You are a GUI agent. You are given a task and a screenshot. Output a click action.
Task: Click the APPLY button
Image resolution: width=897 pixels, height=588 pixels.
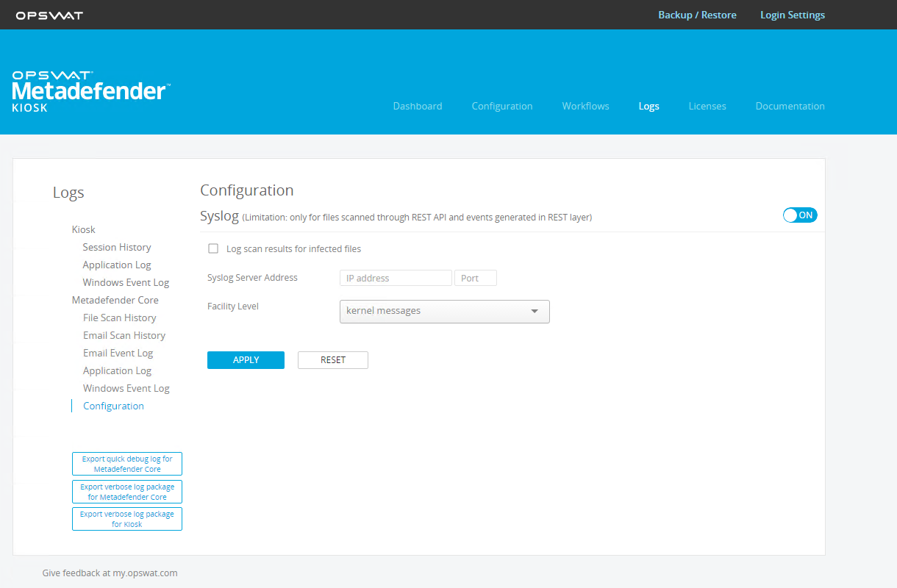[246, 359]
